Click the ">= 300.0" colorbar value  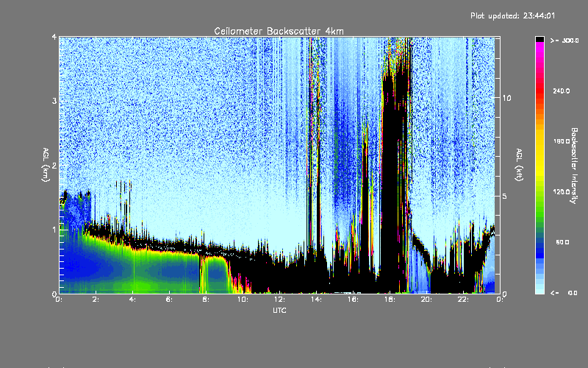click(564, 40)
